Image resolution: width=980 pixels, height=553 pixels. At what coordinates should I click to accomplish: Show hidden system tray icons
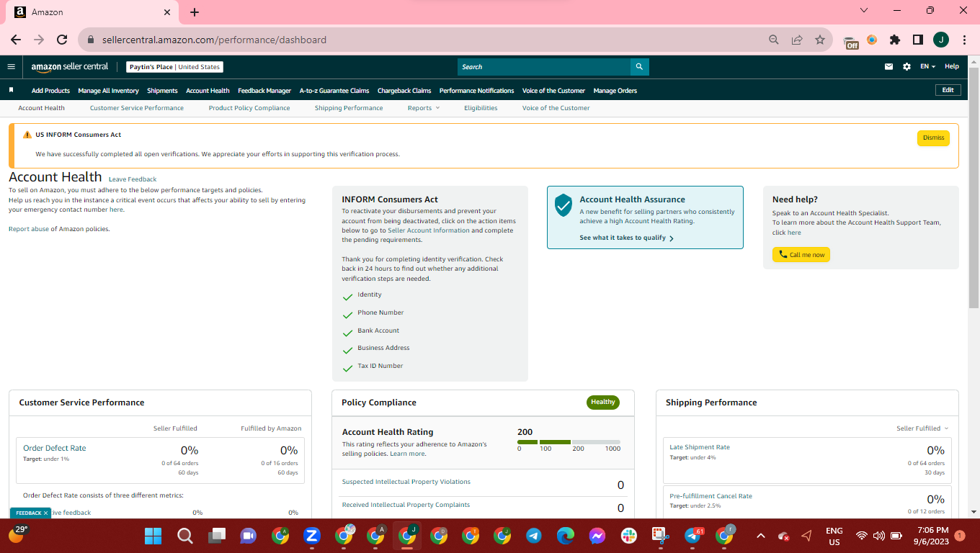[760, 536]
